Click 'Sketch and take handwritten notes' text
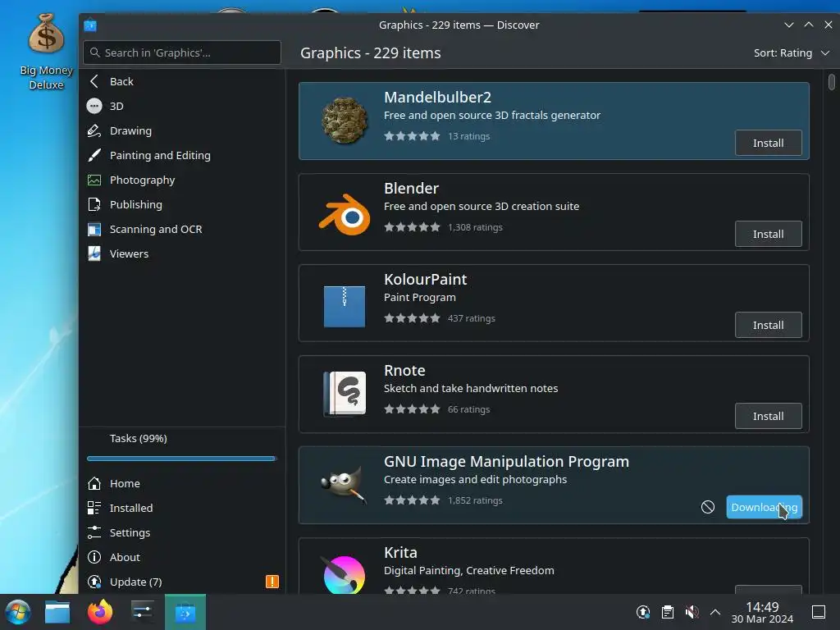This screenshot has height=630, width=840. 471,388
